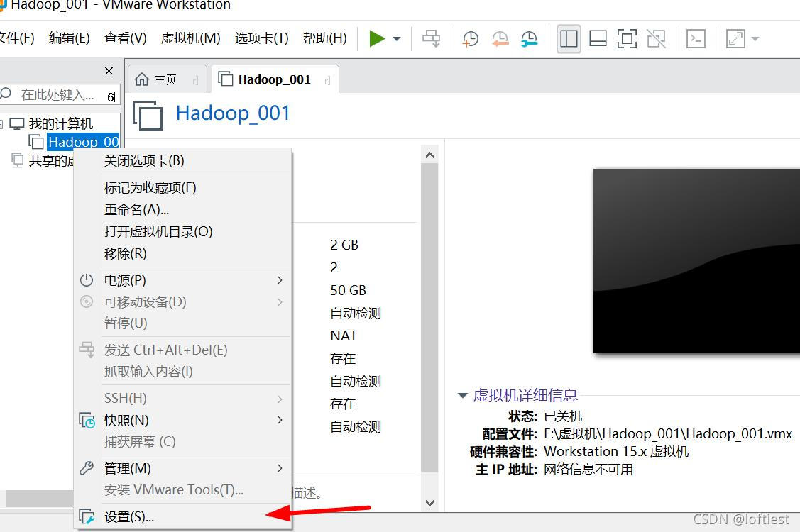This screenshot has width=800, height=532.
Task: Collapse the 虚拟机详细信息 section triangle
Action: [463, 395]
